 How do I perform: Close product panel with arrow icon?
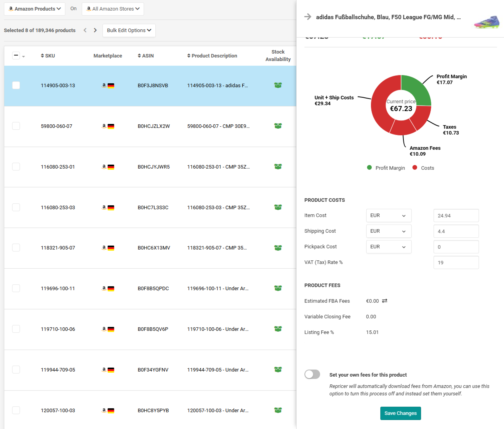[308, 17]
